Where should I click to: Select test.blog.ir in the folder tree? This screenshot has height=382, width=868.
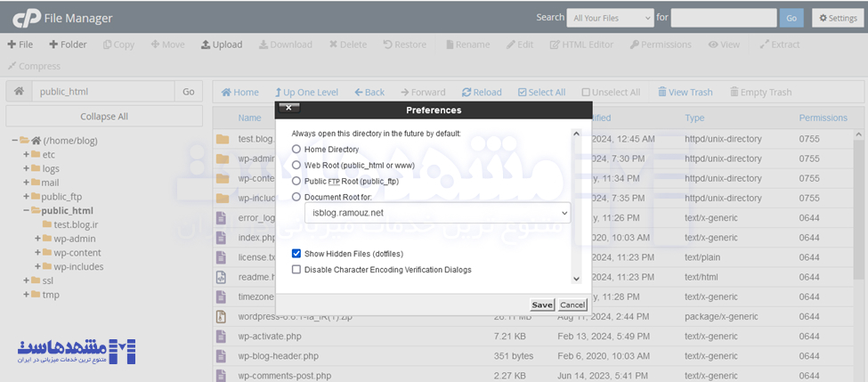tap(76, 224)
